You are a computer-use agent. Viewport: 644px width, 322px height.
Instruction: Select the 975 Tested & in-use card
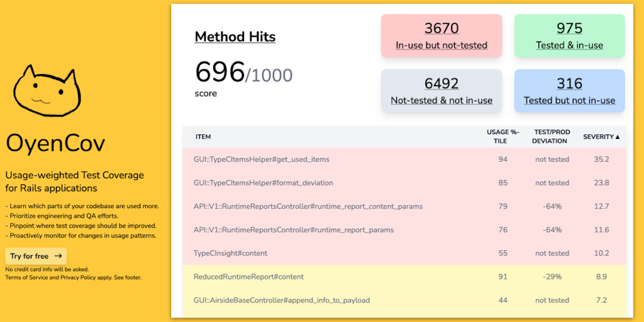pos(569,36)
